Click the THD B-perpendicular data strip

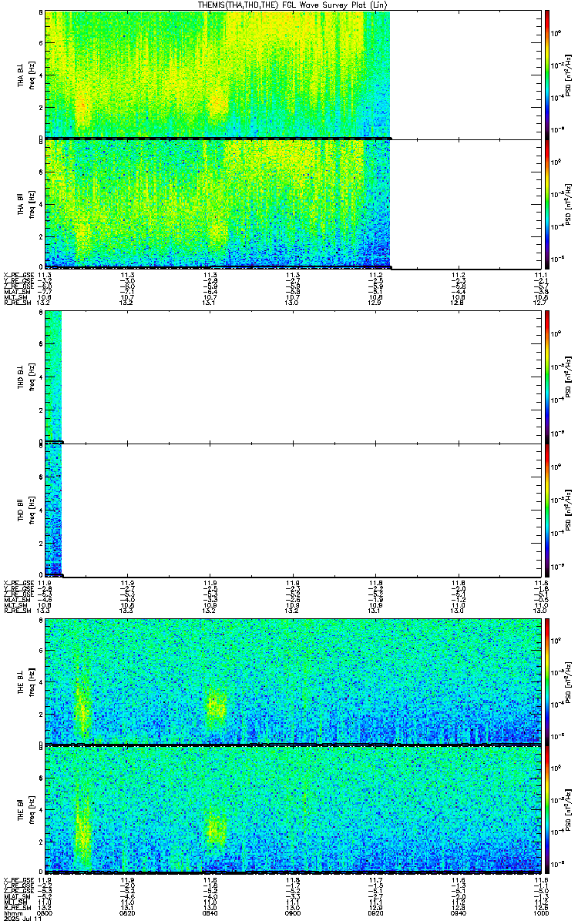53,376
